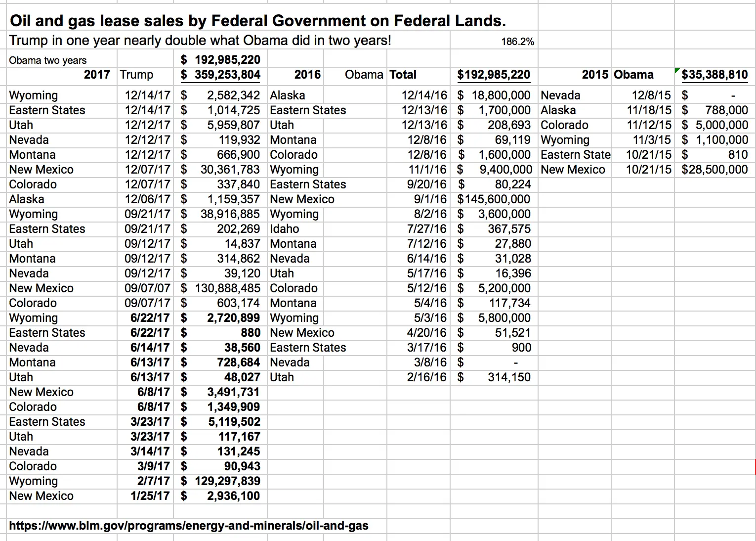
Task: Open the blm.gov oil-and-gas URL
Action: tap(189, 526)
